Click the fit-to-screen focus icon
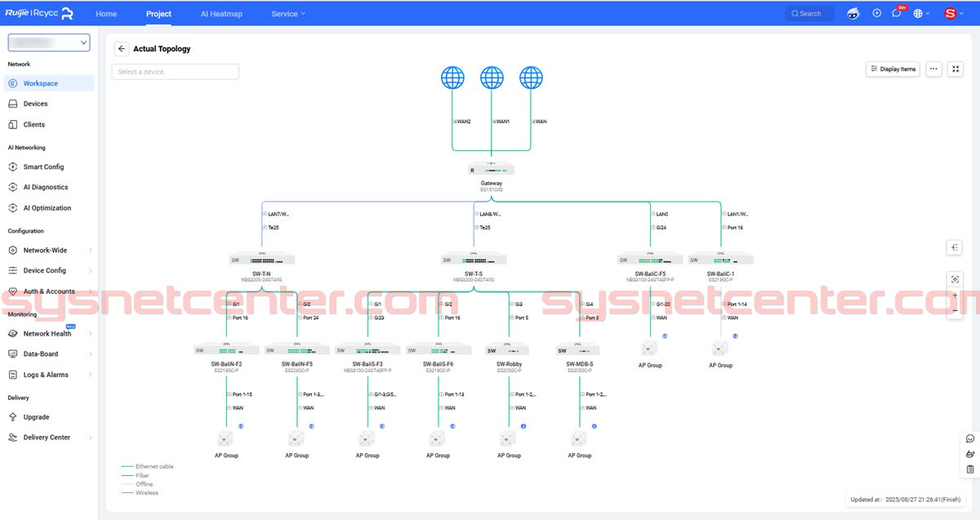The height and width of the screenshot is (520, 980). click(x=955, y=279)
